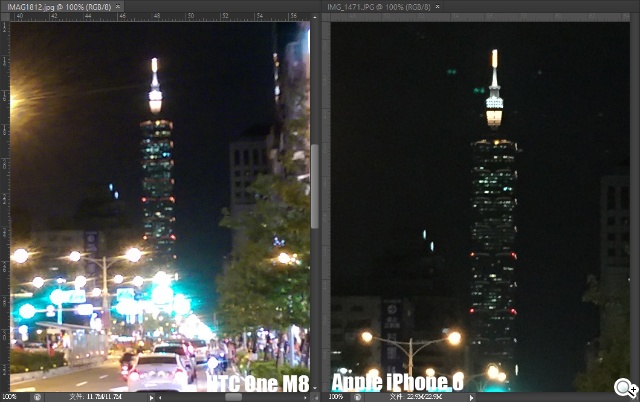Click the file size readout in the right status bar

tap(416, 397)
